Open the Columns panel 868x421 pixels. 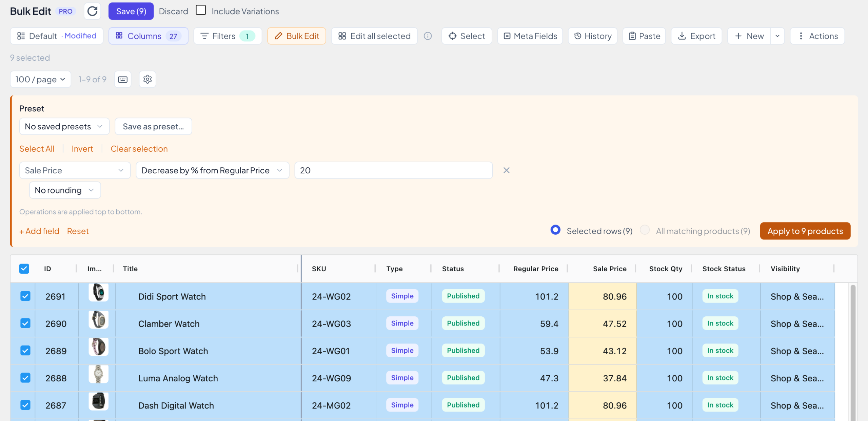[148, 36]
